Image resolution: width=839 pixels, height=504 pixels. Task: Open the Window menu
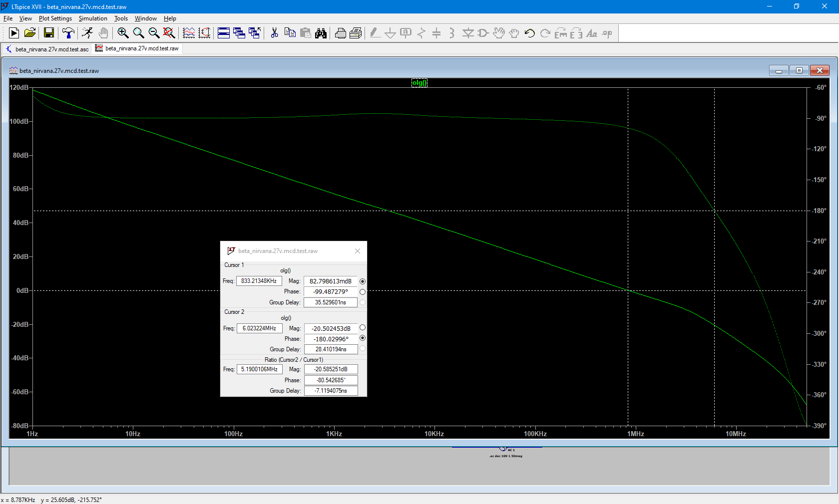pos(146,18)
